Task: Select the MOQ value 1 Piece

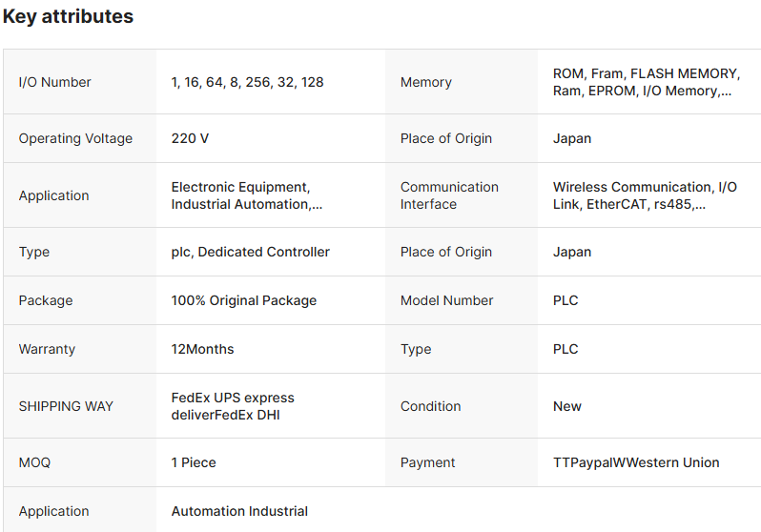Action: [x=194, y=462]
